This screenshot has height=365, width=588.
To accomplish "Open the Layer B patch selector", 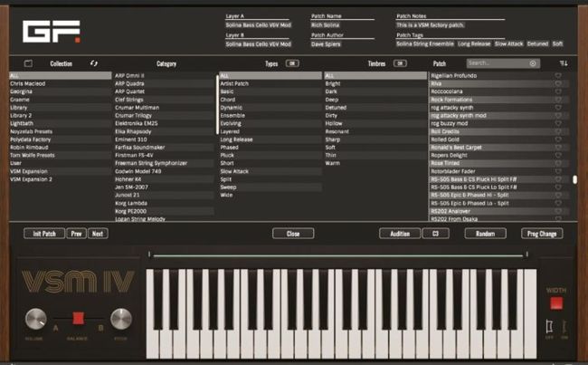I will [258, 43].
